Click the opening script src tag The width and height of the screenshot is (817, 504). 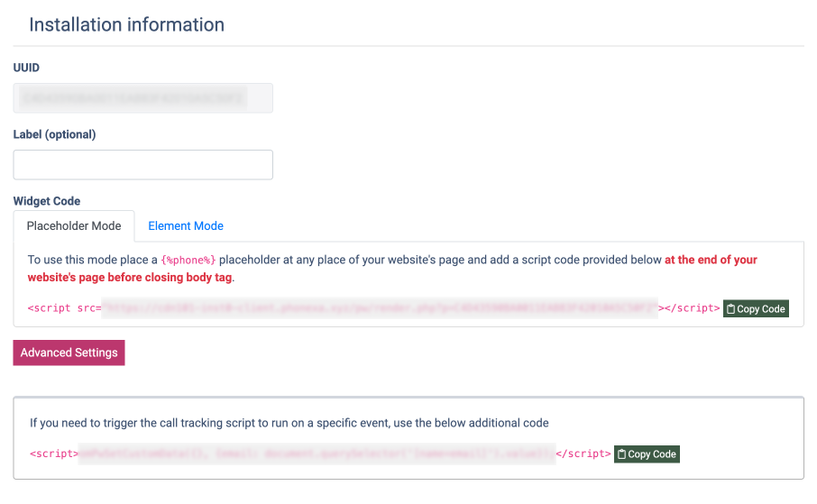(x=64, y=308)
